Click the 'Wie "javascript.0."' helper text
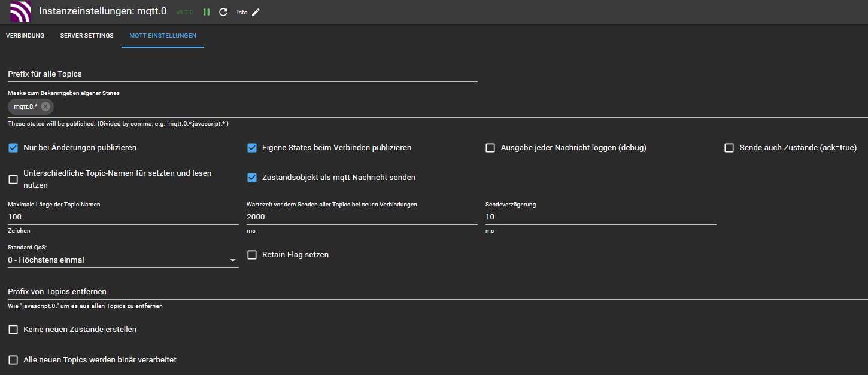This screenshot has width=868, height=375. (x=85, y=306)
